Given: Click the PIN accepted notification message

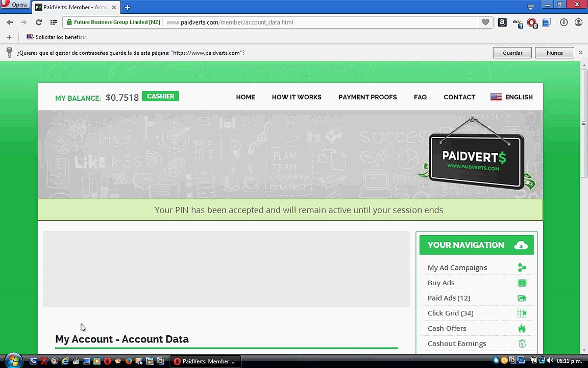Looking at the screenshot, I should (x=299, y=210).
